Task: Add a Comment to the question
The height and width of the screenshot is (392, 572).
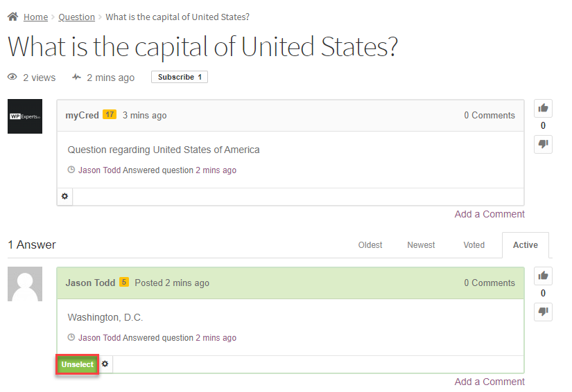Action: (489, 214)
